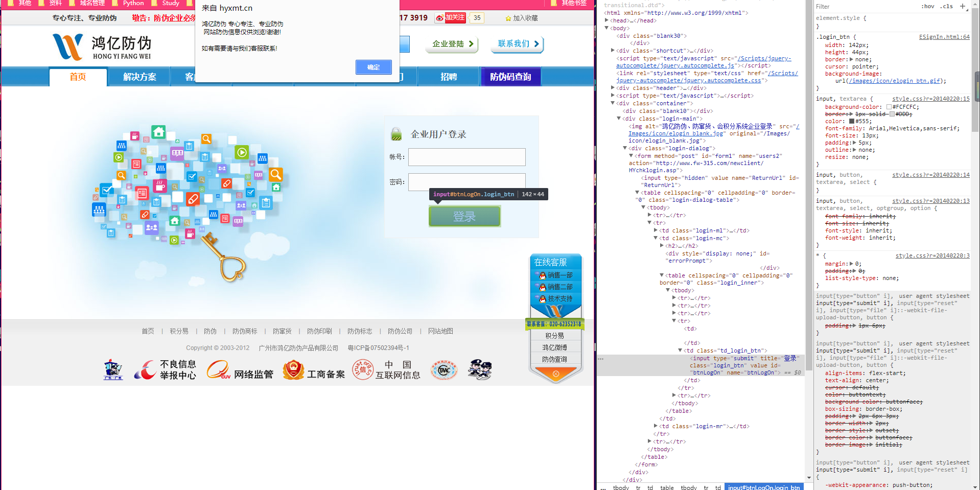This screenshot has width=980, height=490.
Task: Click the breadcrumb overflow ellipsis in DevTools
Action: click(603, 487)
